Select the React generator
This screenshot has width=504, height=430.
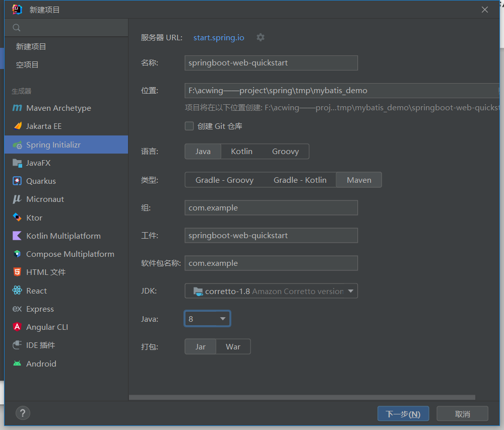pyautogui.click(x=67, y=291)
